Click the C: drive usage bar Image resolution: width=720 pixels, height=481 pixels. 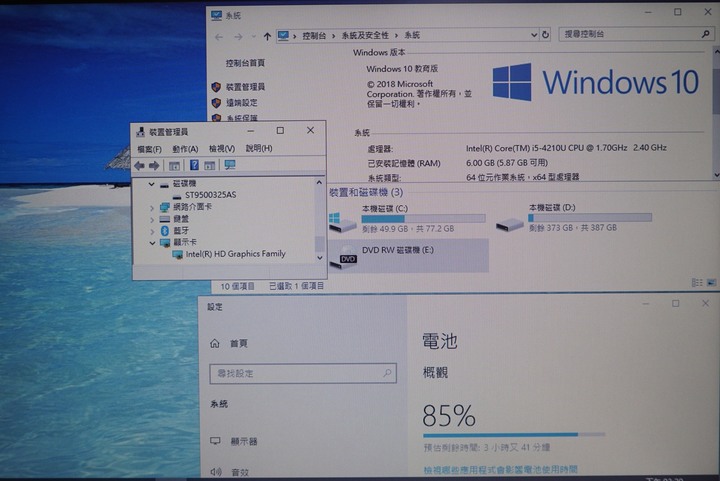pyautogui.click(x=423, y=218)
